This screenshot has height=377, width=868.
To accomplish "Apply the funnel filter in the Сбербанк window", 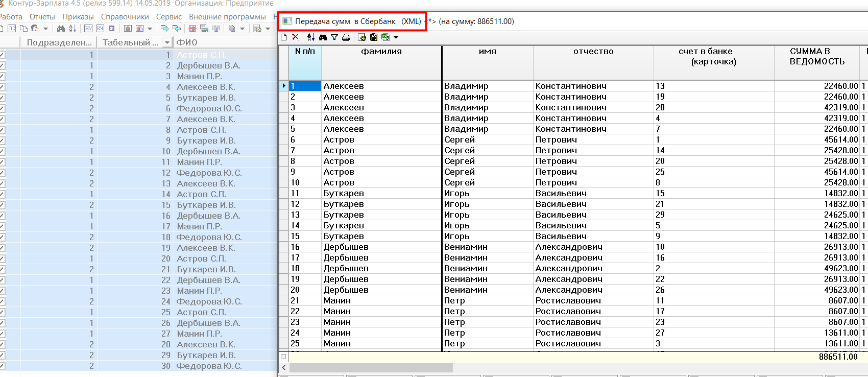I will (x=334, y=37).
